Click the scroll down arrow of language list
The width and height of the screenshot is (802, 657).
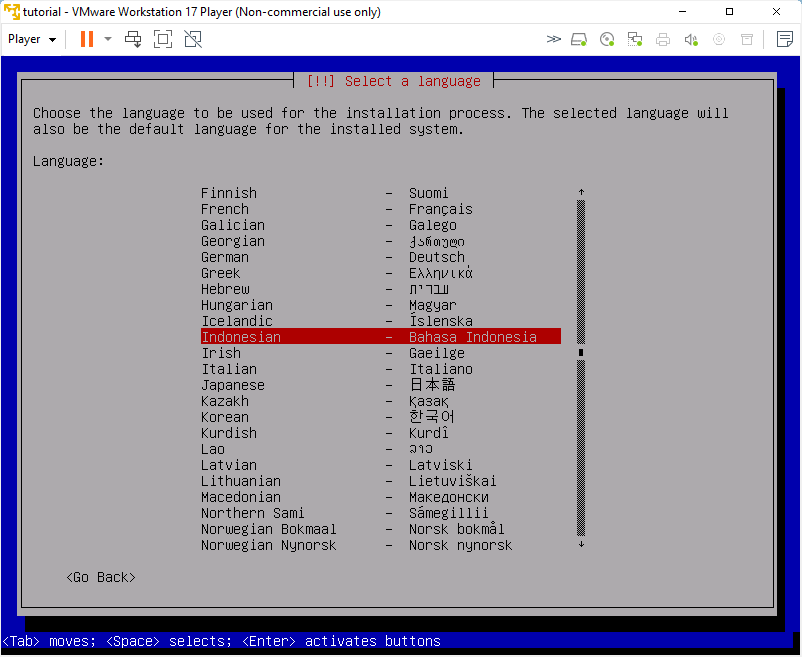pos(582,545)
